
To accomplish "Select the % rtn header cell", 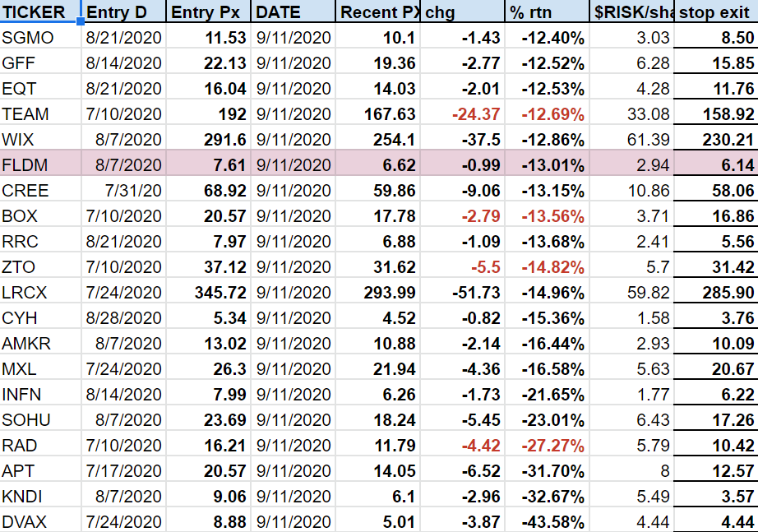I will point(547,12).
